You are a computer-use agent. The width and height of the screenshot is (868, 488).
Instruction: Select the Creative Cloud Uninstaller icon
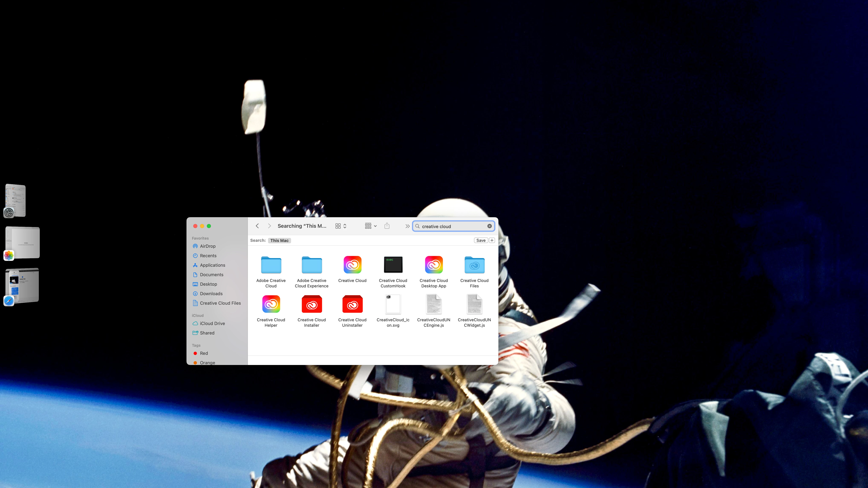click(352, 304)
